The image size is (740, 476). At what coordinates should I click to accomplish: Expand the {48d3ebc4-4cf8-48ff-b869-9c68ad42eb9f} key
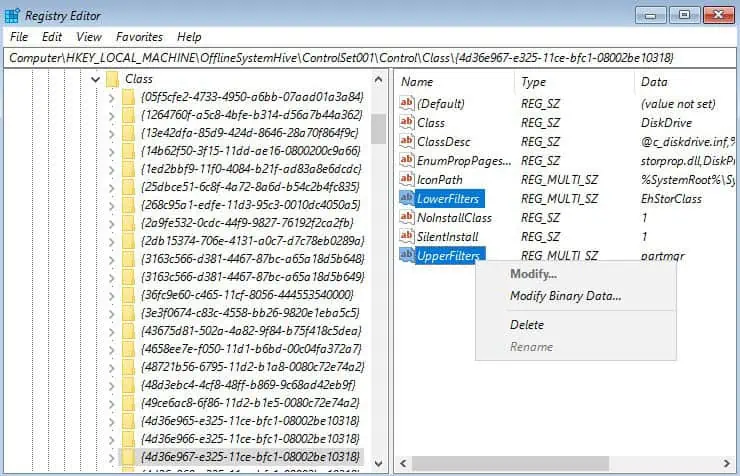(111, 385)
